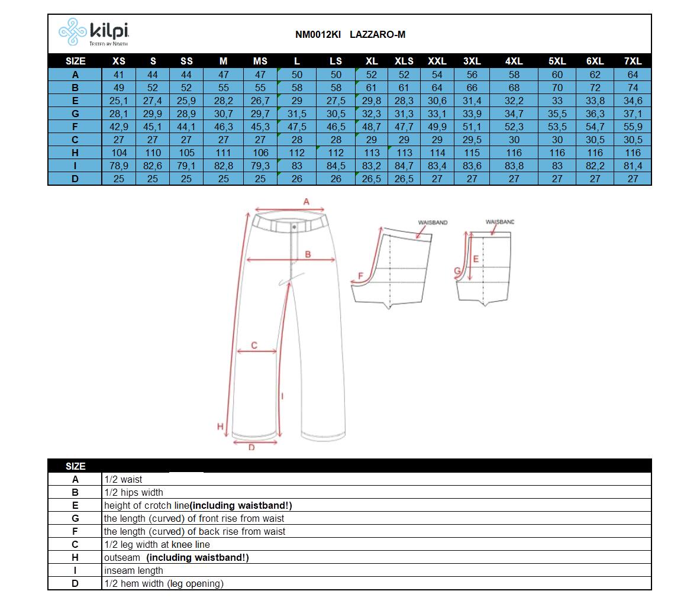Click value 84,5 in row I under LS
The image size is (700, 604).
pos(336,166)
